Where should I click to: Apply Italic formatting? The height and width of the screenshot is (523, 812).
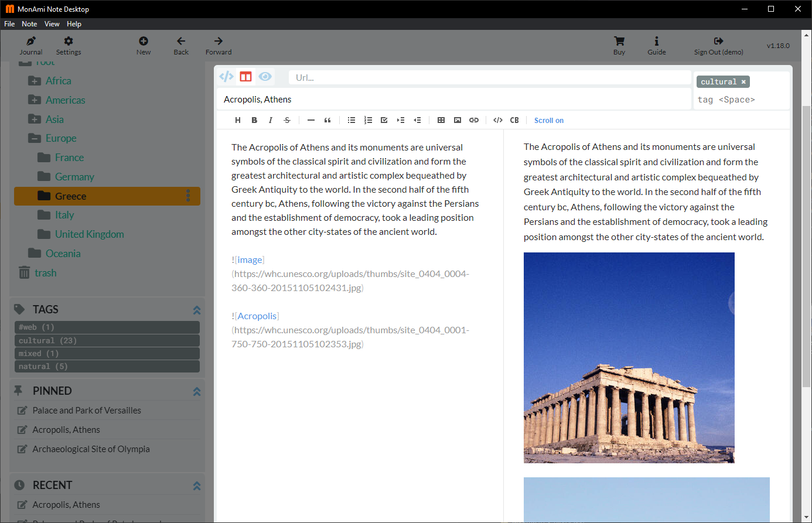click(271, 120)
